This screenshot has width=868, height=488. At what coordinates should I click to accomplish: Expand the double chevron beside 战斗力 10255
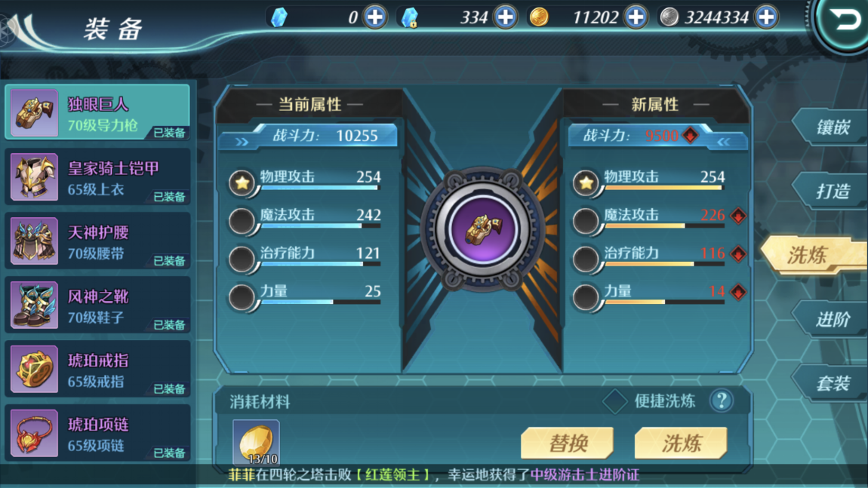(242, 142)
